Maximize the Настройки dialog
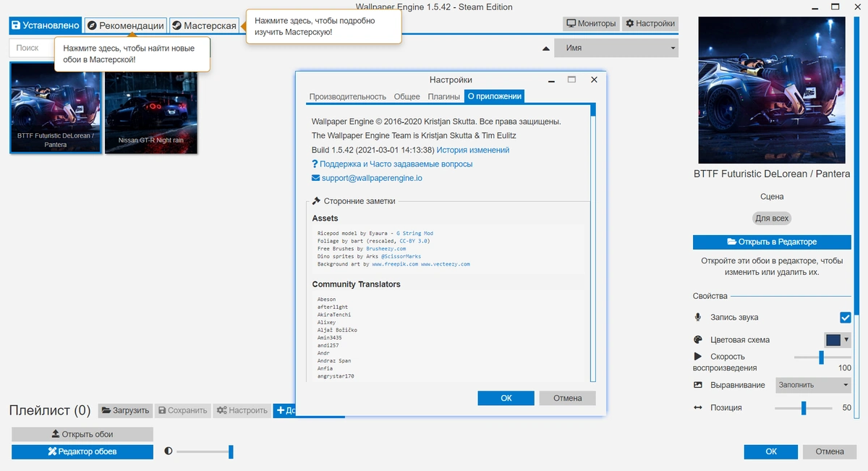Viewport: 868px width, 471px height. coord(571,80)
